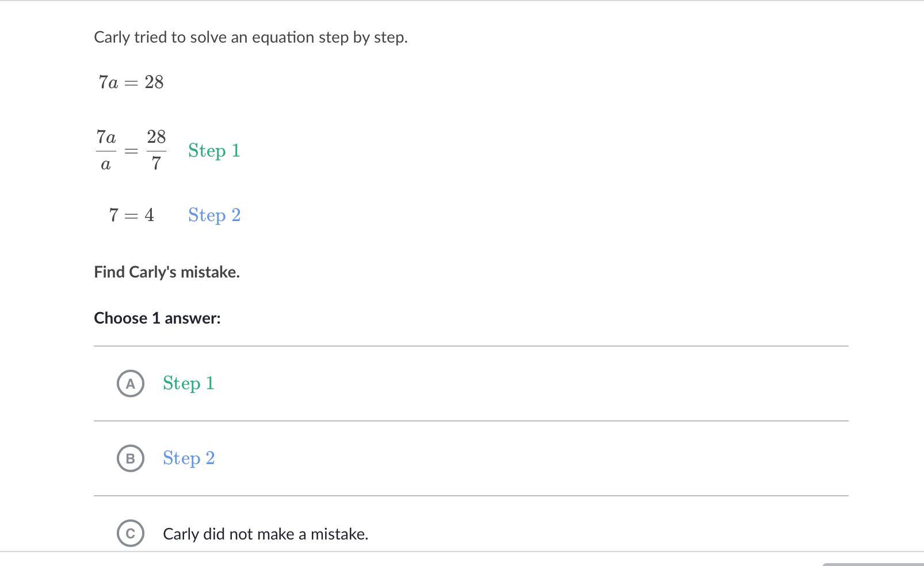
Task: Click the 'Choose 1 answer:' prompt
Action: coord(157,318)
